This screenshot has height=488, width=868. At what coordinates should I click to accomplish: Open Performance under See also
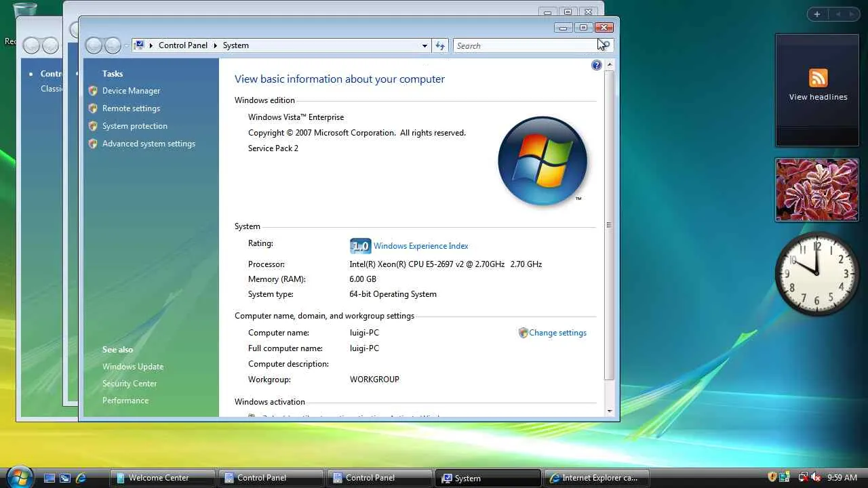point(125,401)
